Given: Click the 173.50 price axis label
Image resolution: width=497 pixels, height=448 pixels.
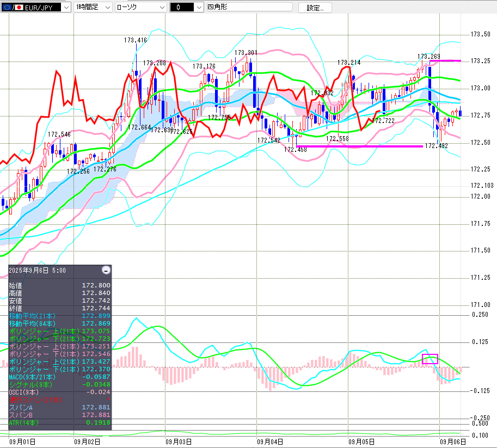Looking at the screenshot, I should click(x=480, y=34).
